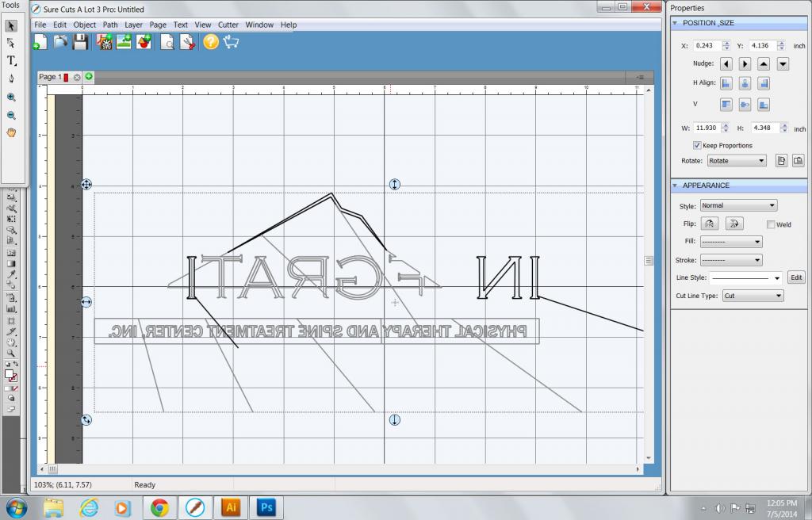Open the Cut Line Type dropdown

753,296
